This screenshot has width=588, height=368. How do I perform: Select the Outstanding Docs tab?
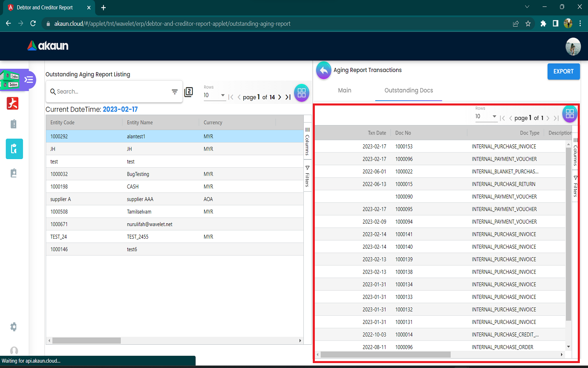coord(408,90)
